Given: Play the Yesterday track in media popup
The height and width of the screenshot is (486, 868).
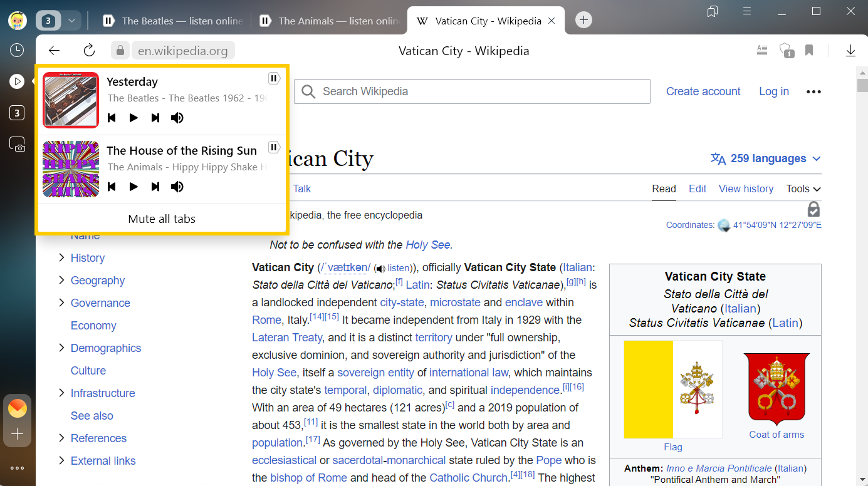Looking at the screenshot, I should (133, 118).
